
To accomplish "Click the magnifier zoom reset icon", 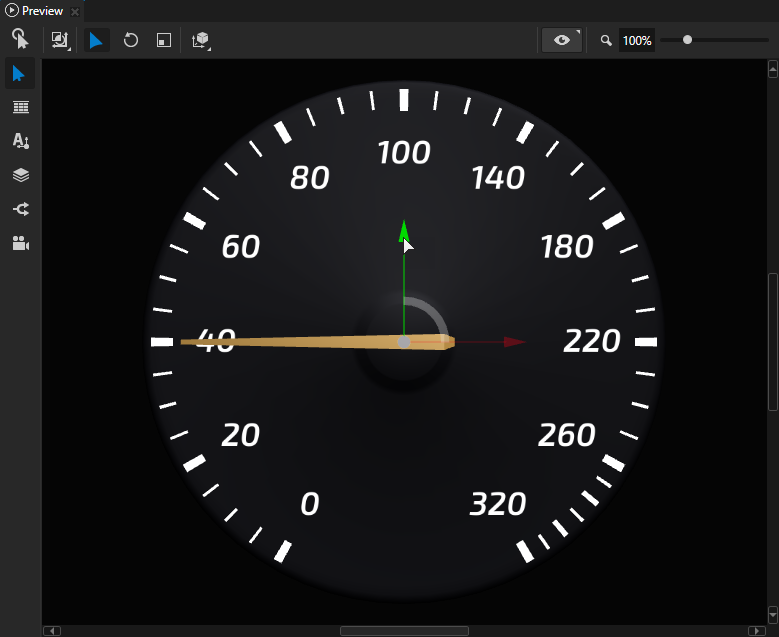I will (606, 41).
